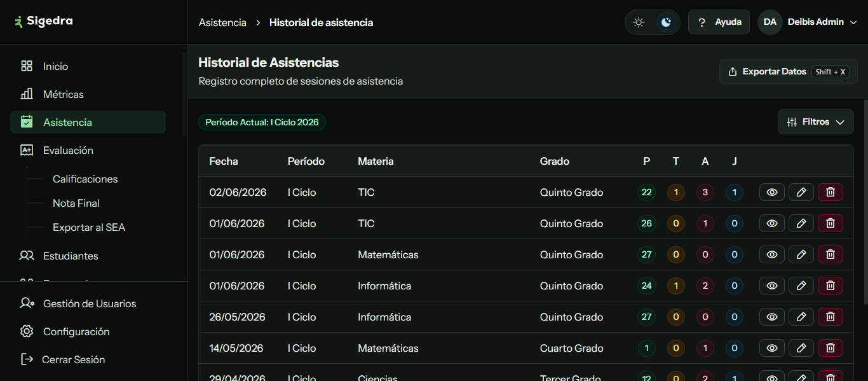Open the Filtros dropdown
Viewport: 868px width, 381px height.
(x=816, y=122)
